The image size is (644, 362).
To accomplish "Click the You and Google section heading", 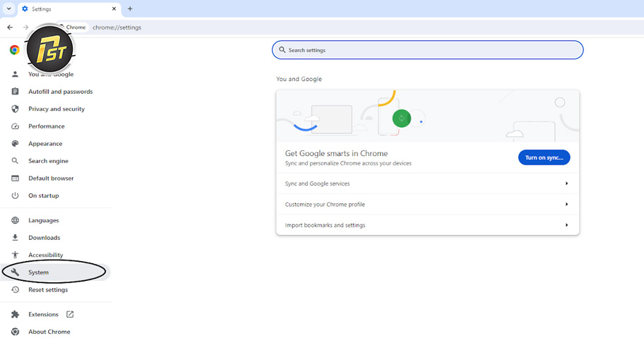I will pyautogui.click(x=299, y=79).
